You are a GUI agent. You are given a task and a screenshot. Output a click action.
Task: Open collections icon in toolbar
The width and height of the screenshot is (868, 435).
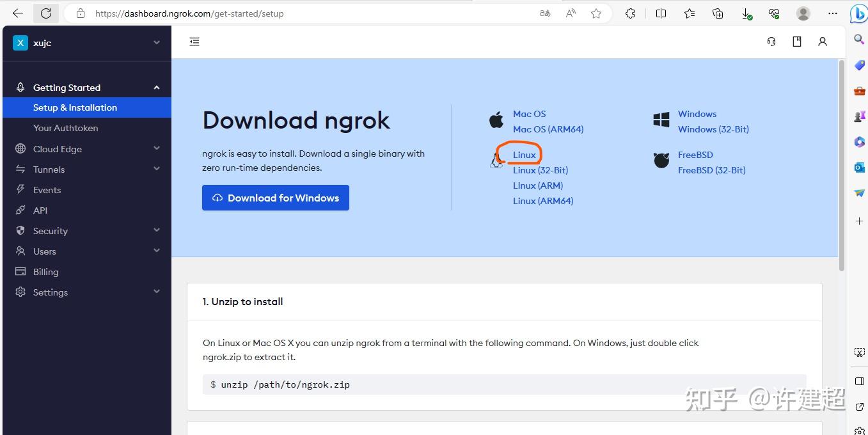point(718,13)
